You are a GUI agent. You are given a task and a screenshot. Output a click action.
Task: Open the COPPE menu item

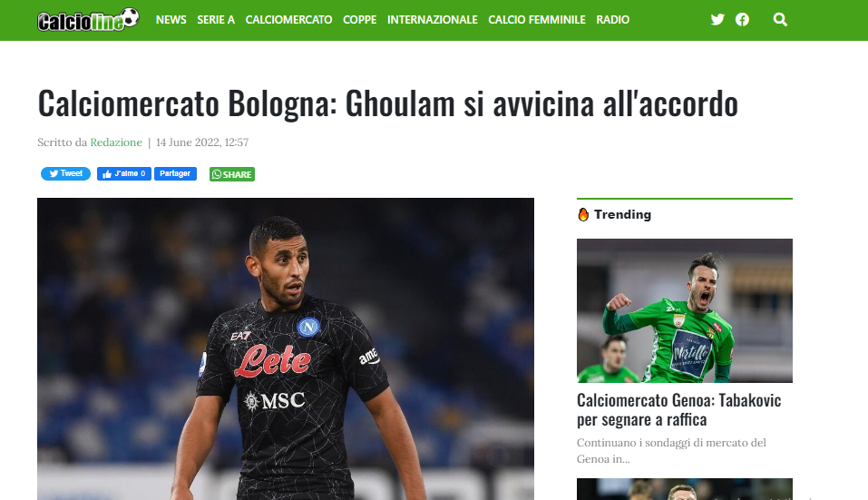[x=360, y=20]
